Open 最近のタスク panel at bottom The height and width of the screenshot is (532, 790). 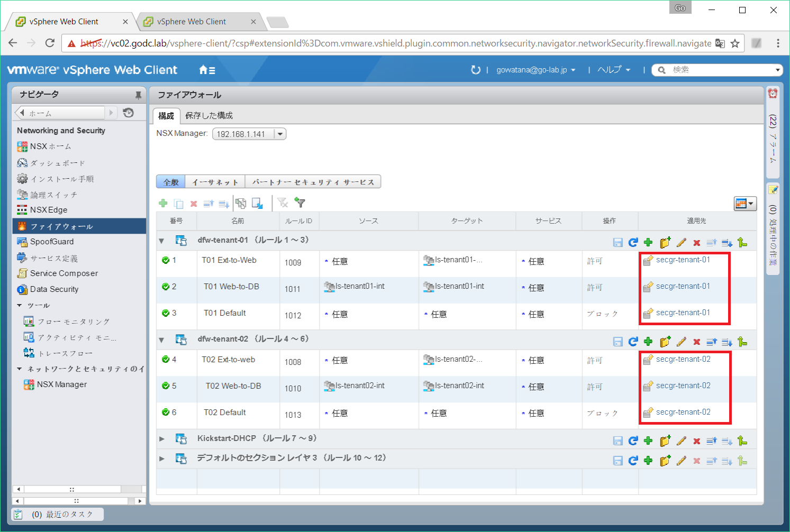point(58,514)
